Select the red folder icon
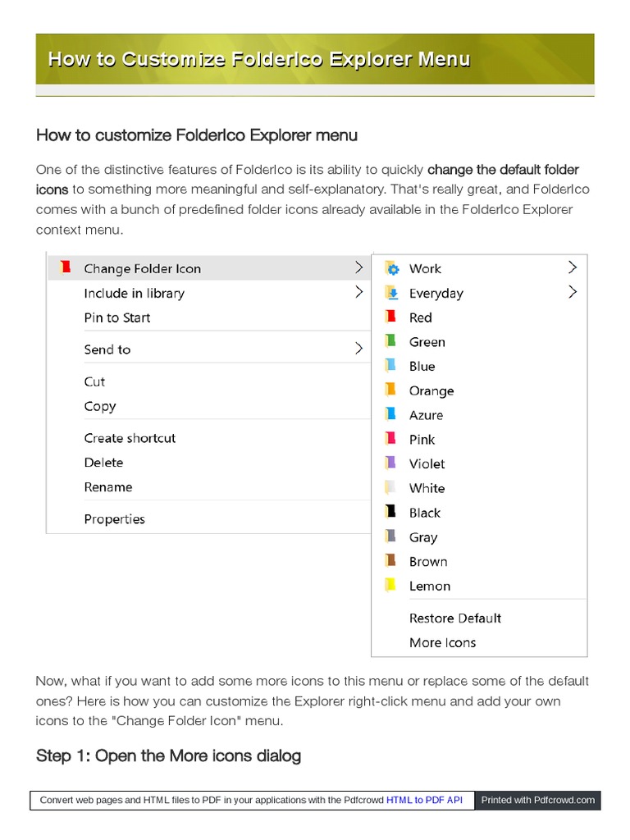Screen dimensions: 630x840 click(391, 317)
